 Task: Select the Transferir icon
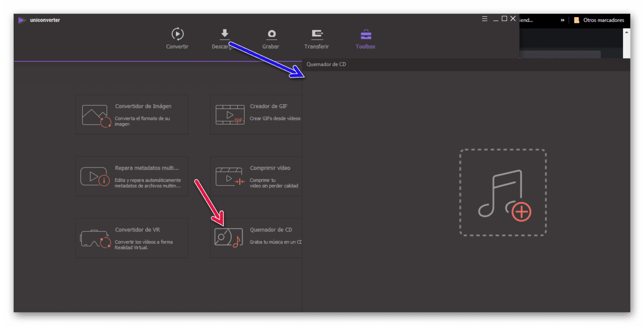click(317, 34)
